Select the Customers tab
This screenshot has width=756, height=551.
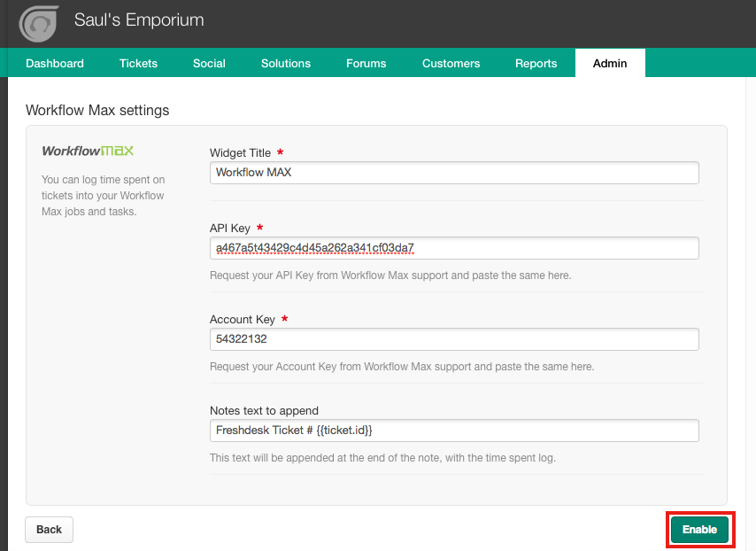(451, 63)
